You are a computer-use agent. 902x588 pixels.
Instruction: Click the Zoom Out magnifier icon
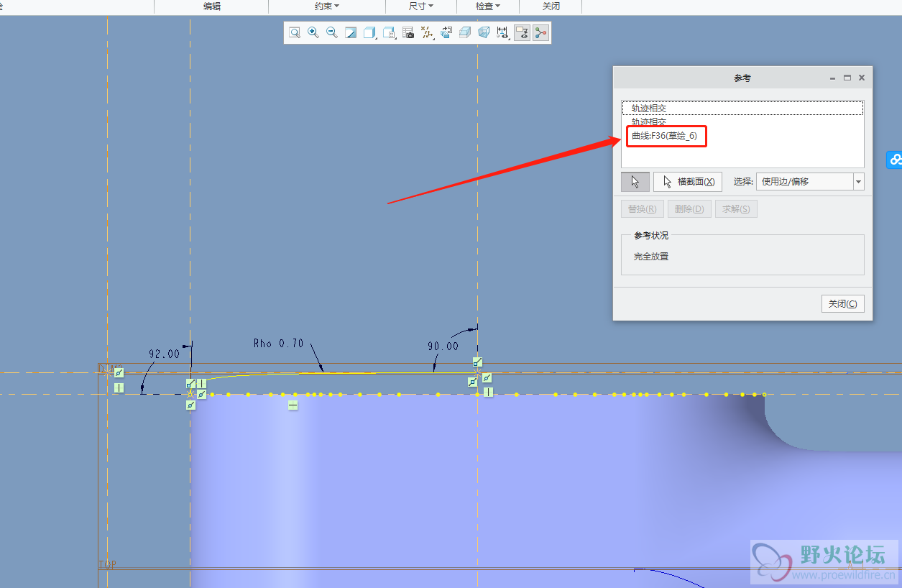click(x=332, y=32)
